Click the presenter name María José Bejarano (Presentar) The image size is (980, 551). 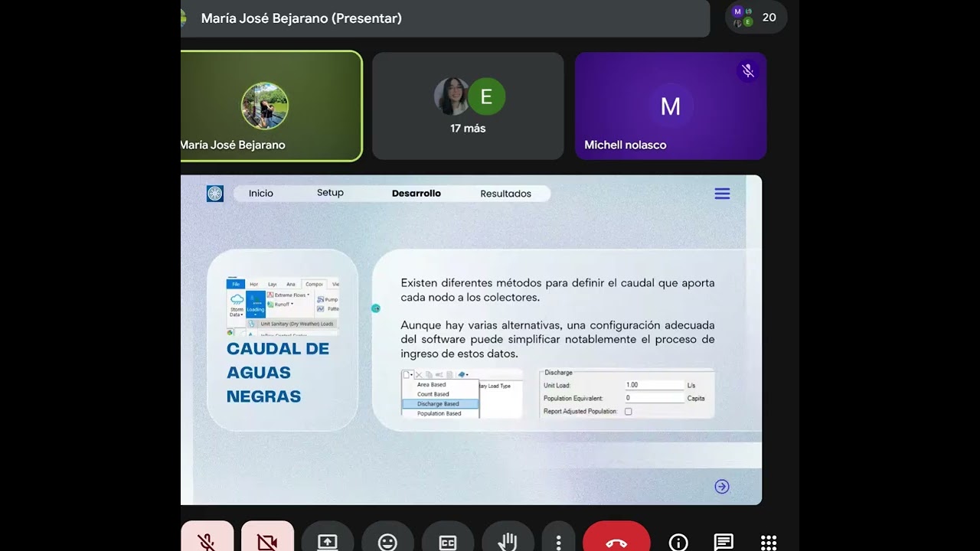click(x=301, y=18)
